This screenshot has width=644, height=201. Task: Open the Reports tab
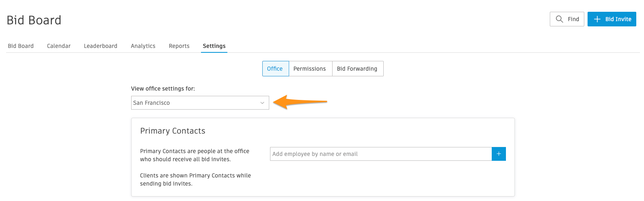click(x=179, y=46)
